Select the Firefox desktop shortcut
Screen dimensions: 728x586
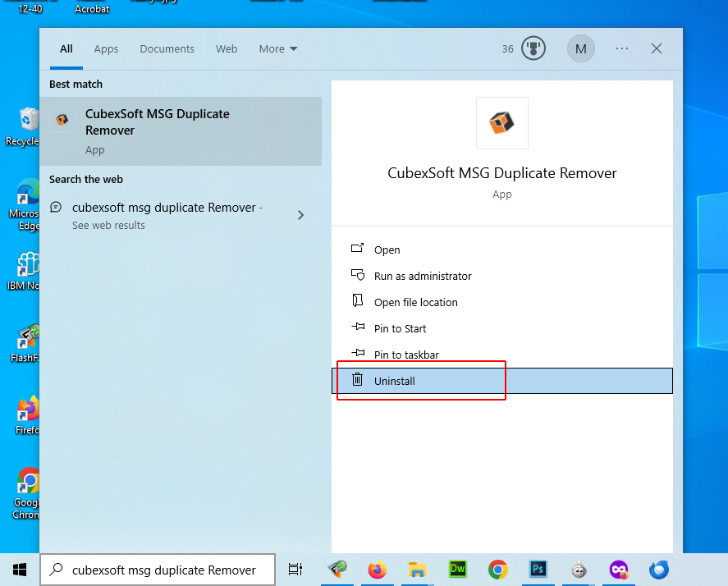click(x=27, y=415)
